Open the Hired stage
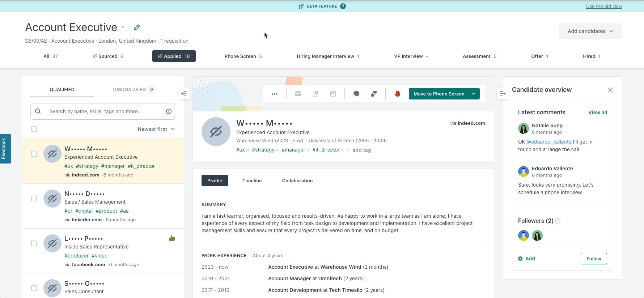644x298 pixels. tap(592, 56)
